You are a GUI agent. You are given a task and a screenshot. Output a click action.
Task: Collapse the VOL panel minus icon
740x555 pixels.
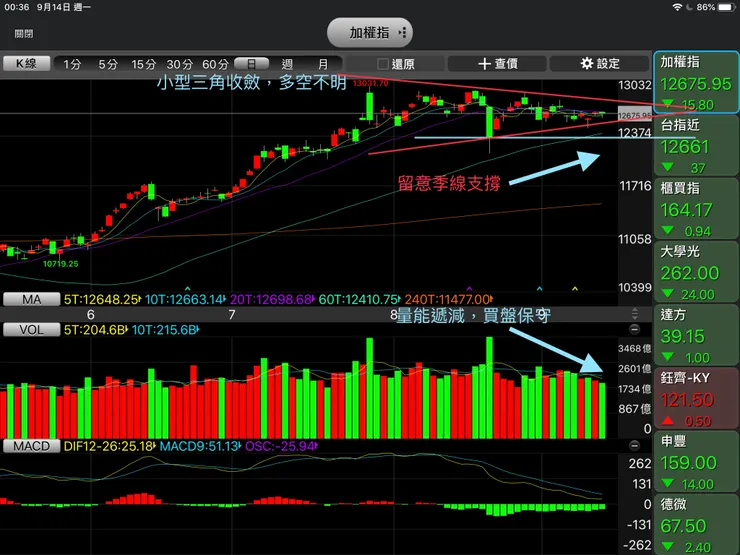[634, 329]
